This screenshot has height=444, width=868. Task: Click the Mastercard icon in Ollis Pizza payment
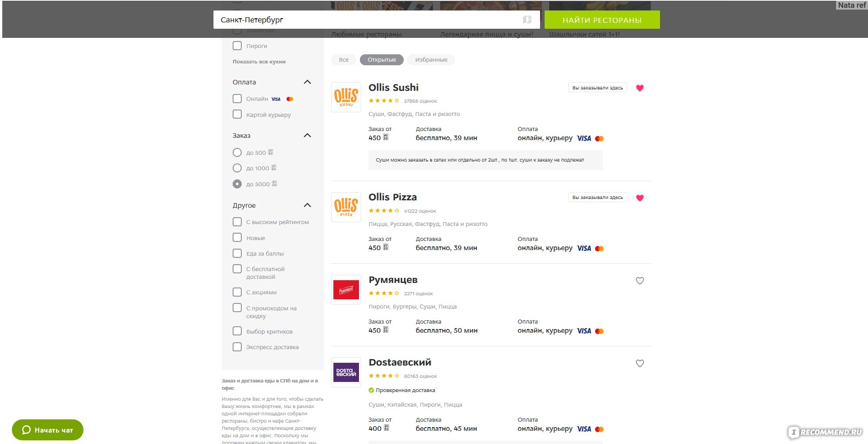599,249
